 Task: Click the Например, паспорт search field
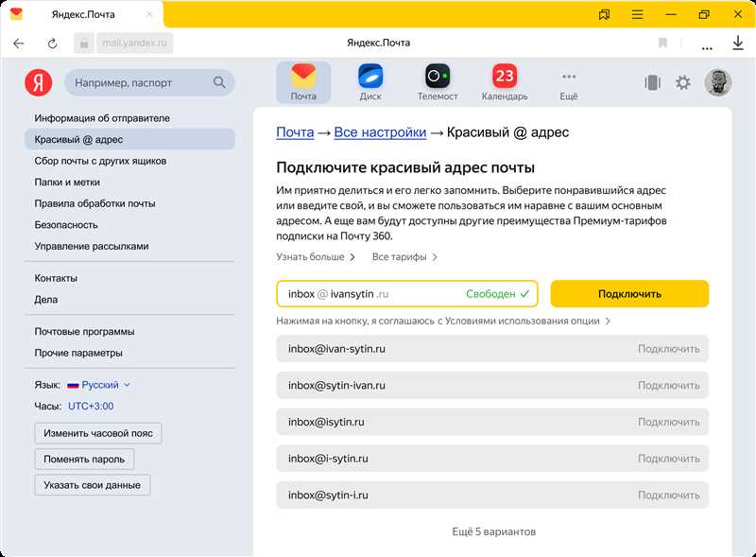tap(149, 82)
